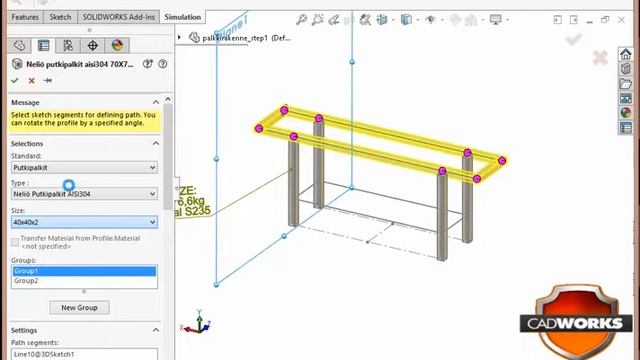The width and height of the screenshot is (640, 360).
Task: Open the Size dropdown showing 40x40x2
Action: click(x=84, y=222)
